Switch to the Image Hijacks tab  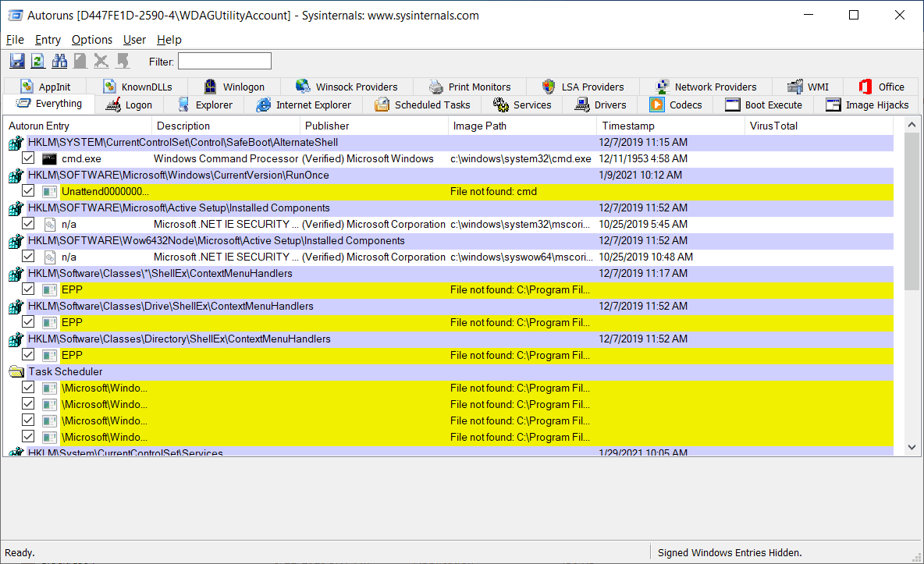868,105
